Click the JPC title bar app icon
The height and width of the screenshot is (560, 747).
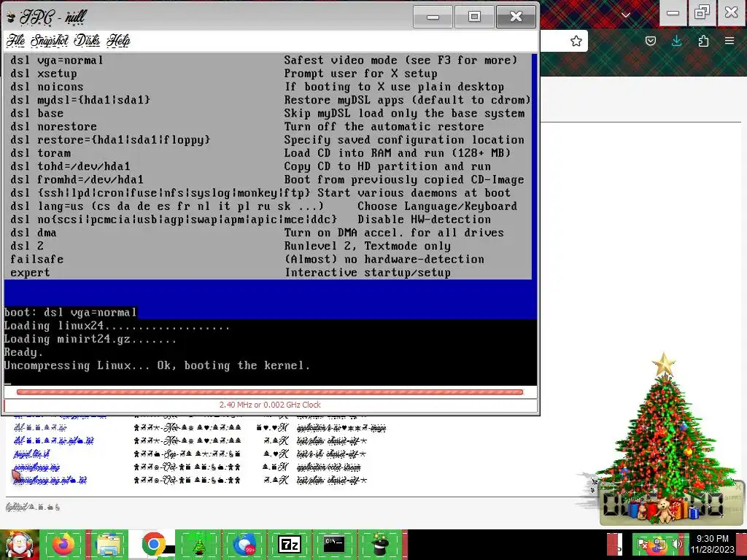(12, 17)
